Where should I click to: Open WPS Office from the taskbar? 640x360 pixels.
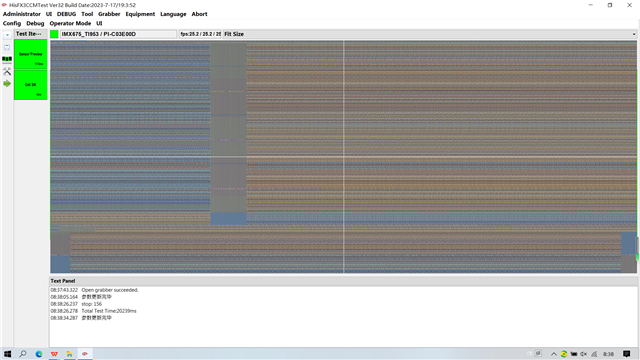(54, 354)
